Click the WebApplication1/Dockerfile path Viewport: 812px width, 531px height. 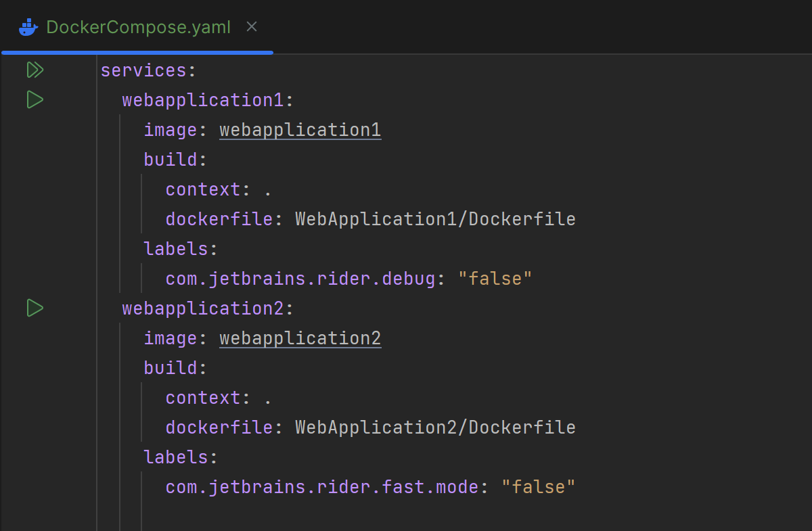click(x=435, y=219)
